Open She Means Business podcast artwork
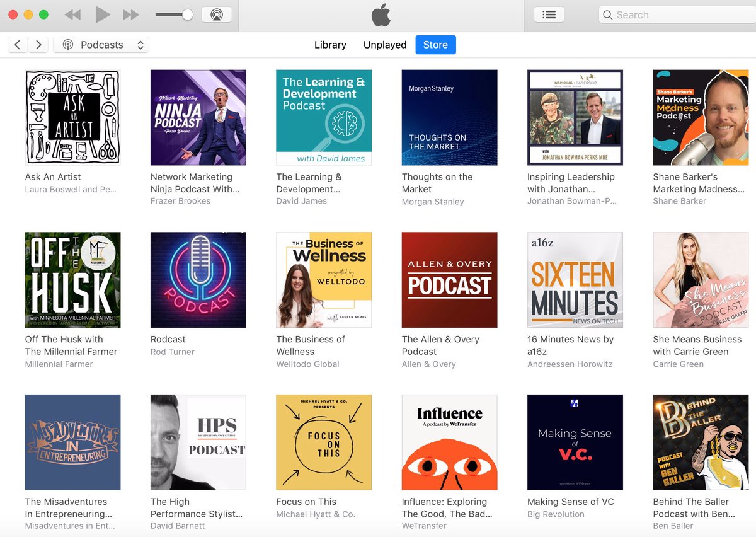Image resolution: width=756 pixels, height=537 pixels. pos(701,280)
